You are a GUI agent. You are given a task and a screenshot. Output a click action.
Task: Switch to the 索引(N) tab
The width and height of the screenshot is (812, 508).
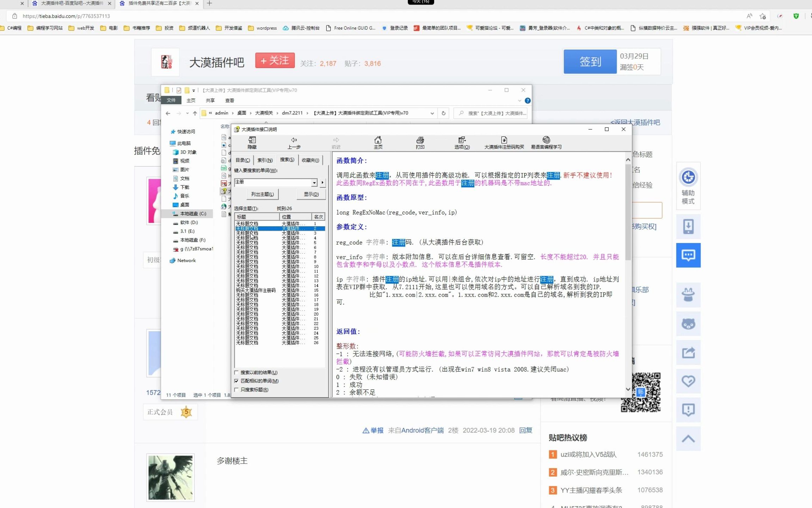pos(265,160)
